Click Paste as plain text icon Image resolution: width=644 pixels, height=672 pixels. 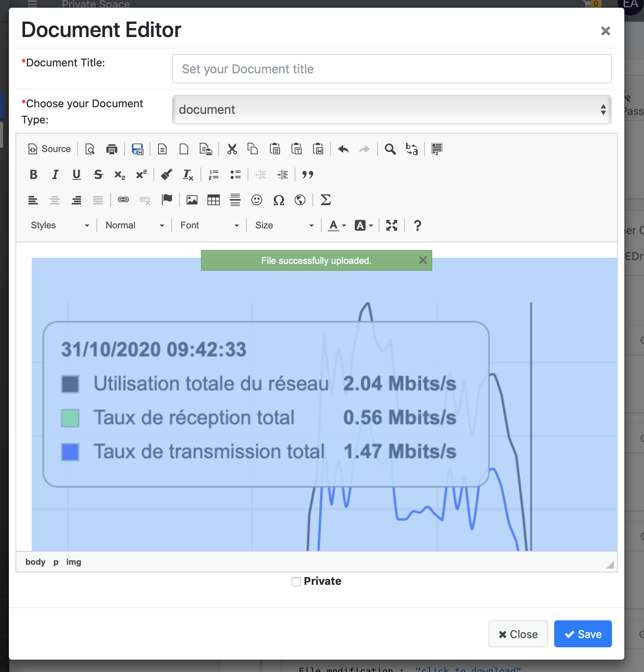coord(297,149)
